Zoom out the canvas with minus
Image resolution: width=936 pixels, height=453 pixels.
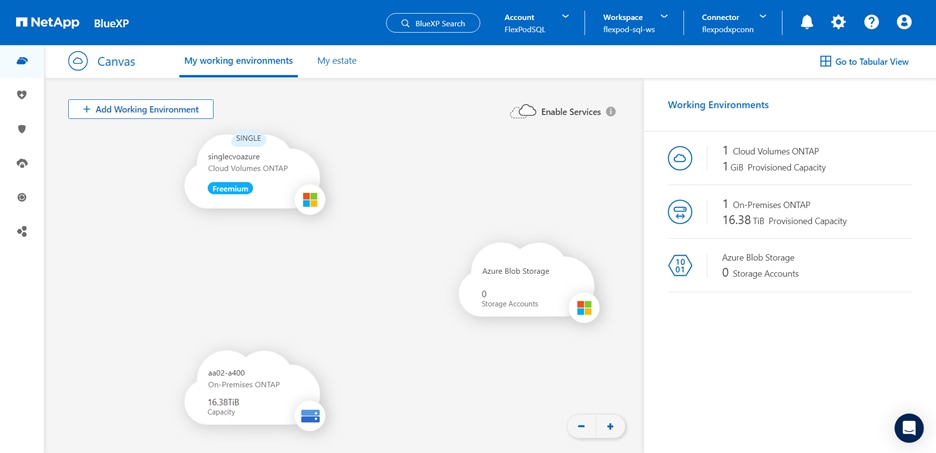click(x=581, y=427)
